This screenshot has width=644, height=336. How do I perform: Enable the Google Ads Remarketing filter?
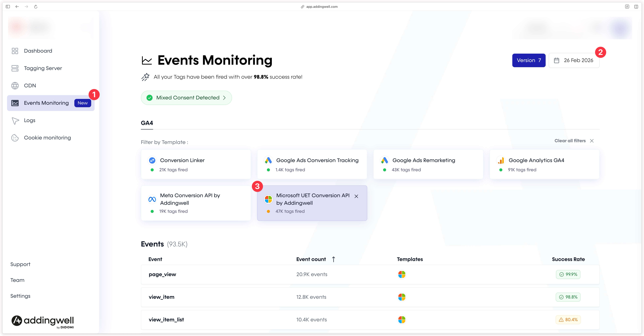pyautogui.click(x=428, y=164)
